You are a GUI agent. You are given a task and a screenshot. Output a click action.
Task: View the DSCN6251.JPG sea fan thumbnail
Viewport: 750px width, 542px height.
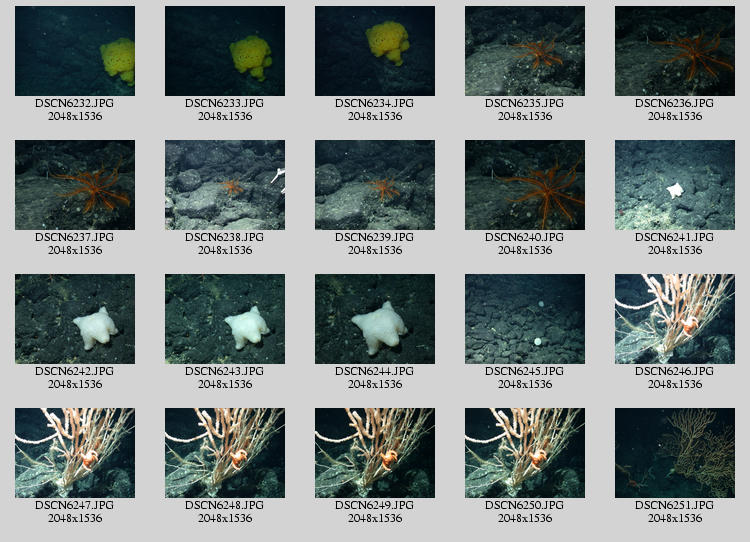[x=675, y=453]
